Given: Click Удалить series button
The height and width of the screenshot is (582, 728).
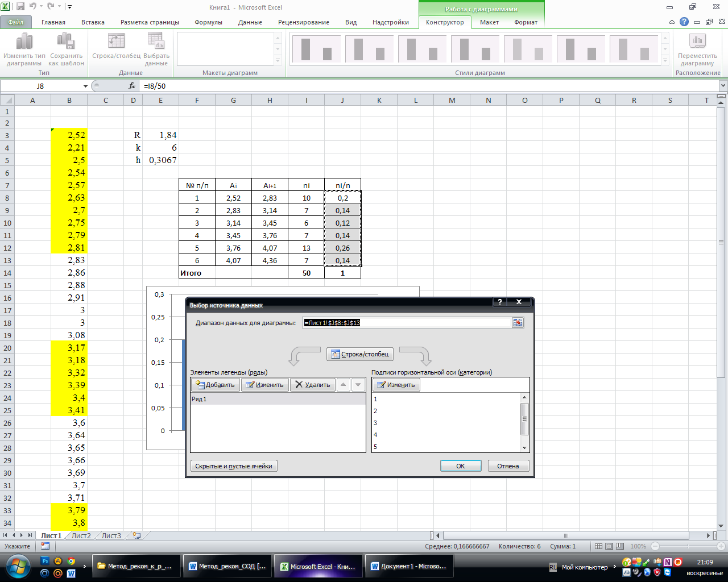Looking at the screenshot, I should point(313,385).
